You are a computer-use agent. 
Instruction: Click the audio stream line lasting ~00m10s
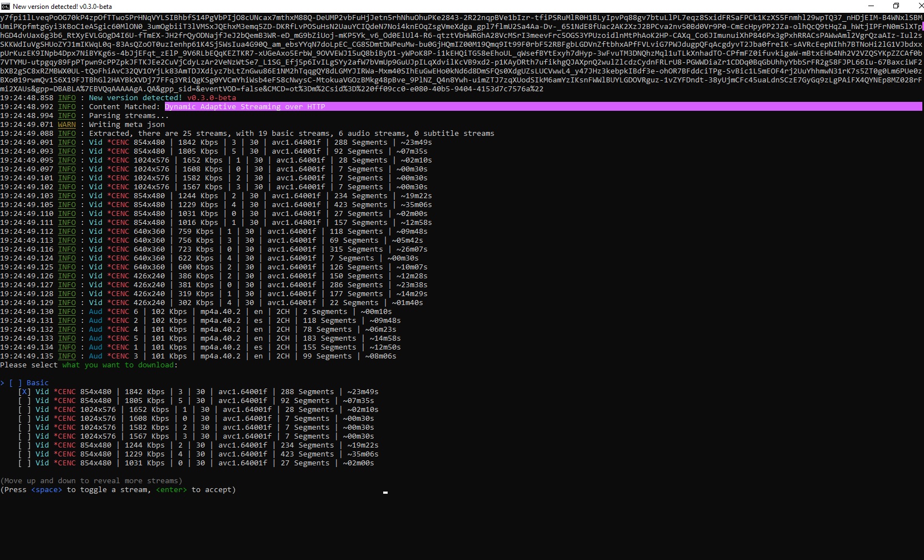(x=196, y=312)
